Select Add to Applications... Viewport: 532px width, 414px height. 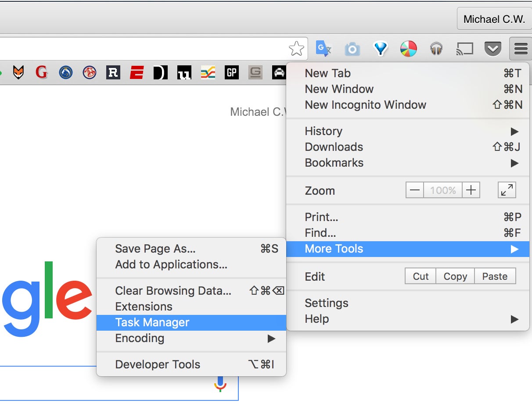pos(191,264)
